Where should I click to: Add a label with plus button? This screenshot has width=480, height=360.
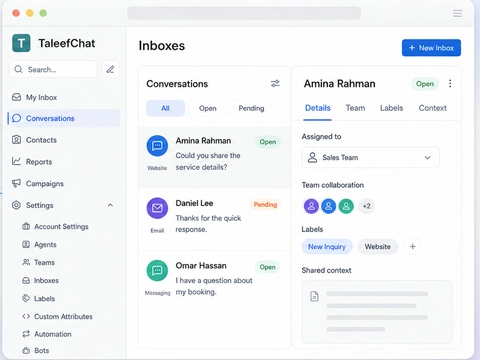coord(413,247)
